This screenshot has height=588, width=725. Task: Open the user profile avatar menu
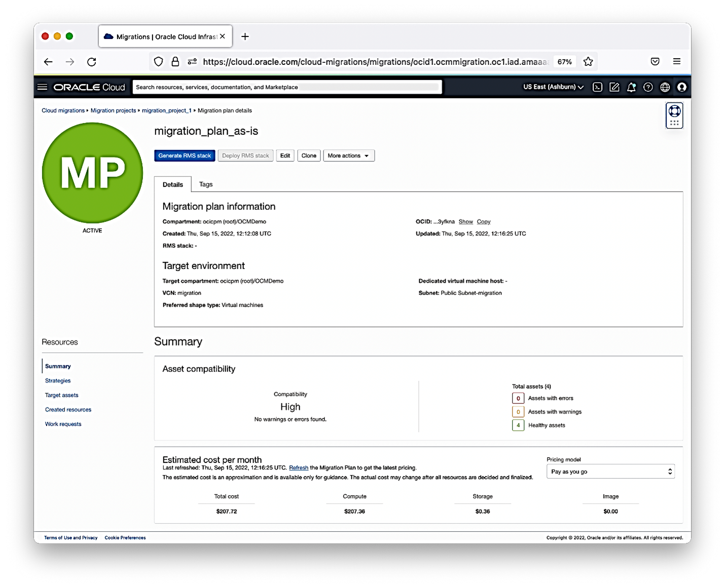coord(682,87)
